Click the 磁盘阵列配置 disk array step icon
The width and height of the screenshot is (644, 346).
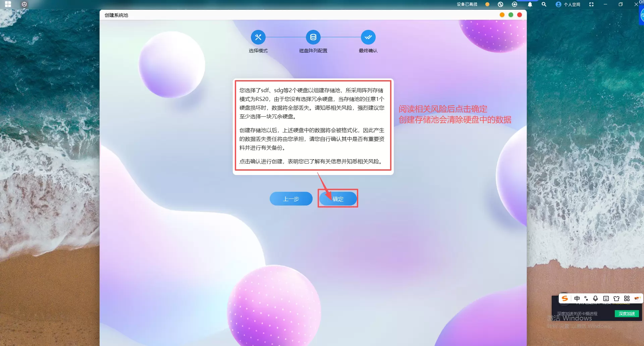point(313,37)
